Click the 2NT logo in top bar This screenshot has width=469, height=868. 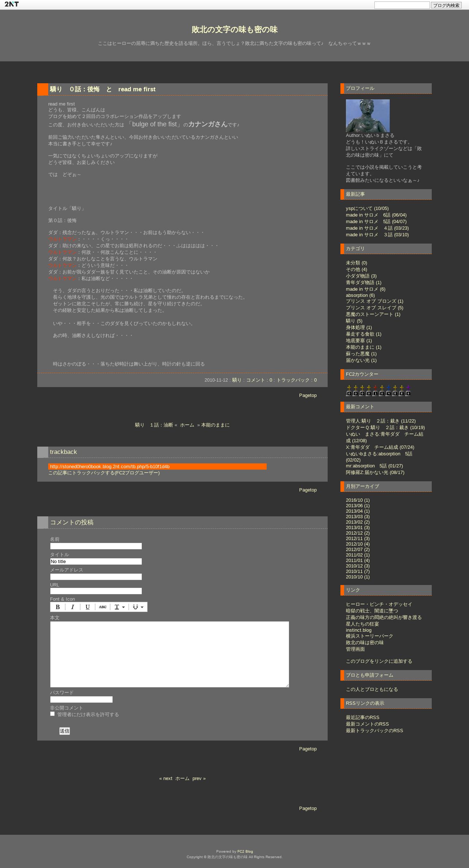pyautogui.click(x=12, y=4)
